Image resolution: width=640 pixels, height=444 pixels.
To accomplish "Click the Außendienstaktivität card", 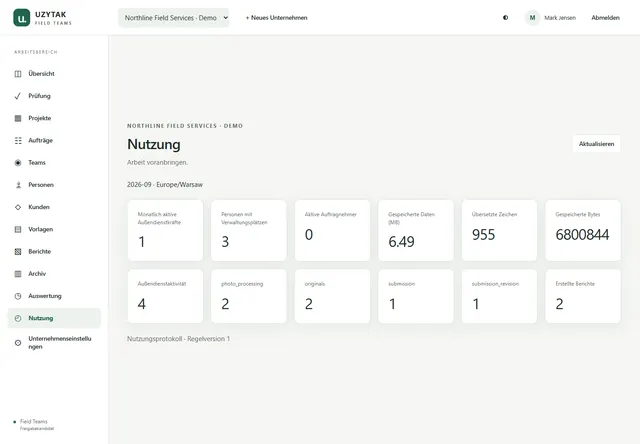I will click(165, 296).
